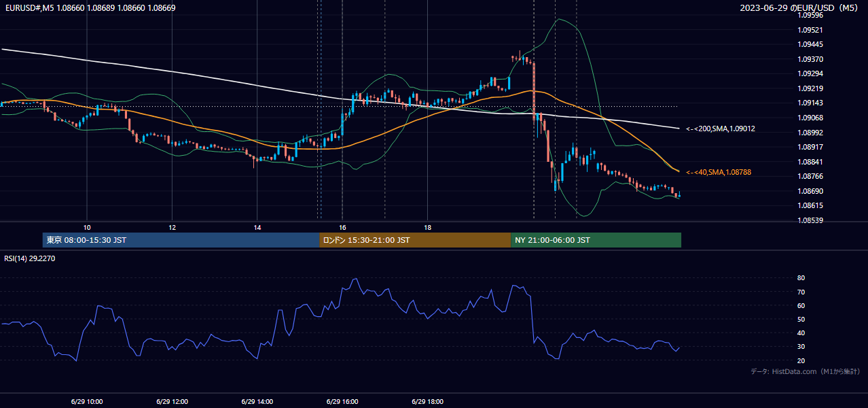The height and width of the screenshot is (408, 868).
Task: Click hour label 16 under the price chart
Action: coord(342,227)
